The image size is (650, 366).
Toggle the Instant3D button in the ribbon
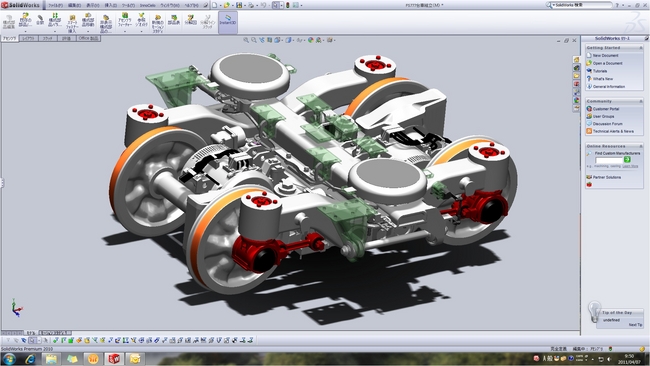click(228, 22)
